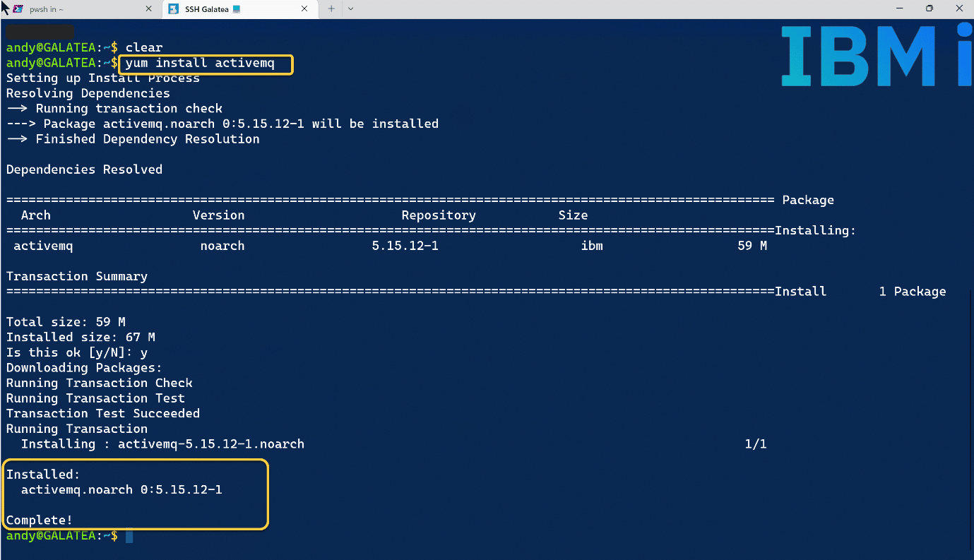Click the computer emoji in SSH Galatea title
This screenshot has width=974, height=560.
236,9
